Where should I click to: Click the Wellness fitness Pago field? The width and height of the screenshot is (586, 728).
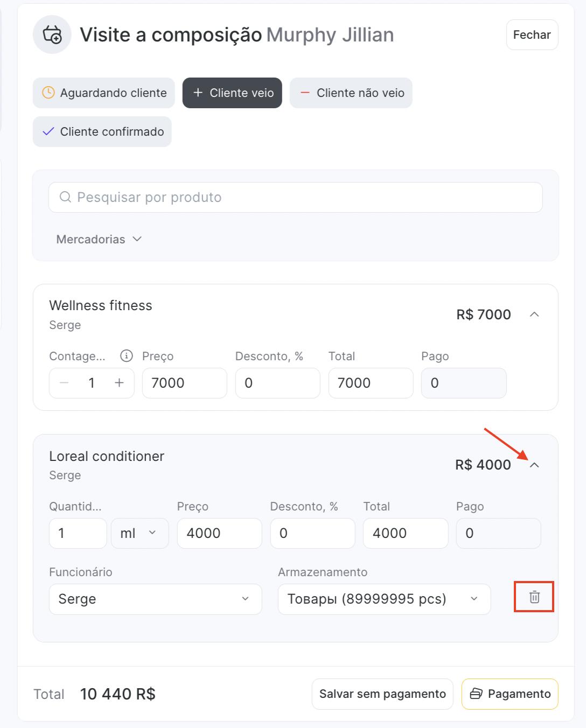click(x=464, y=383)
